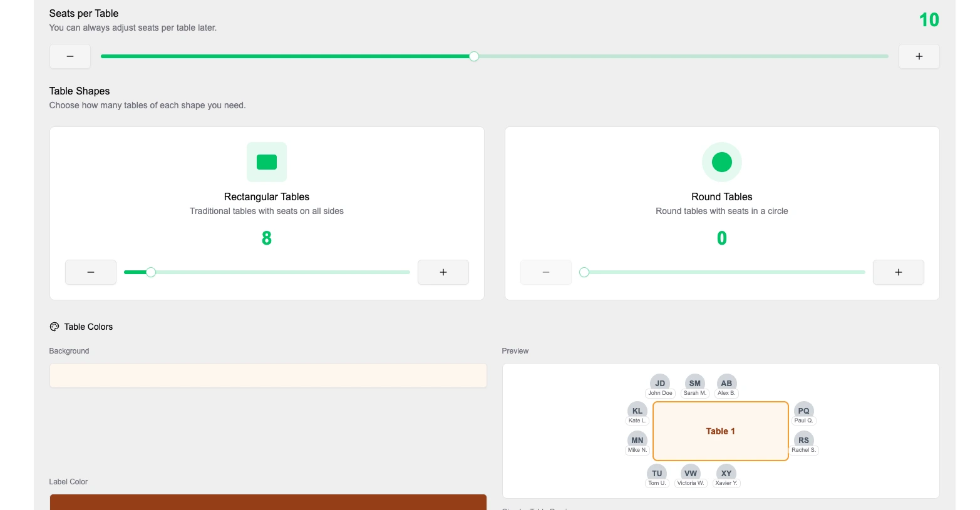This screenshot has height=510, width=980.
Task: Add a round table using its plus button
Action: [x=898, y=272]
